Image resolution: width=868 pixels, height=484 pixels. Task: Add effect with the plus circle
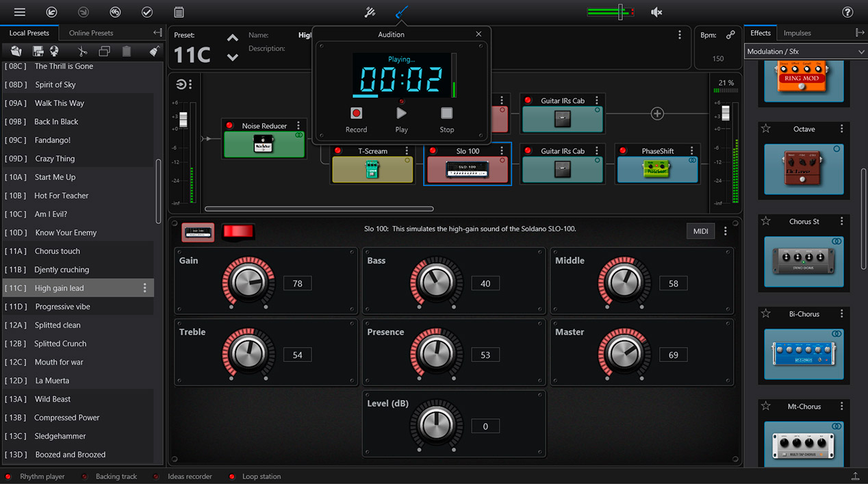pyautogui.click(x=657, y=114)
